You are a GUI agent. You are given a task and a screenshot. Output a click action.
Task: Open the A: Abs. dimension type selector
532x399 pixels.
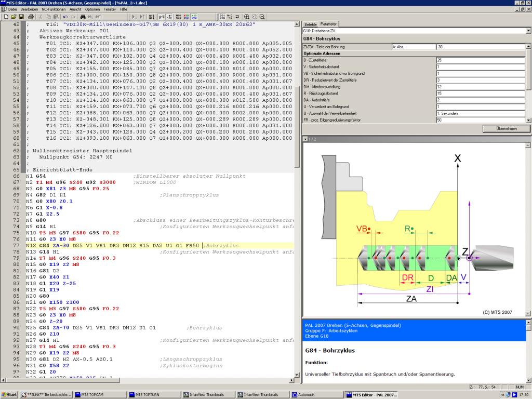[x=414, y=47]
